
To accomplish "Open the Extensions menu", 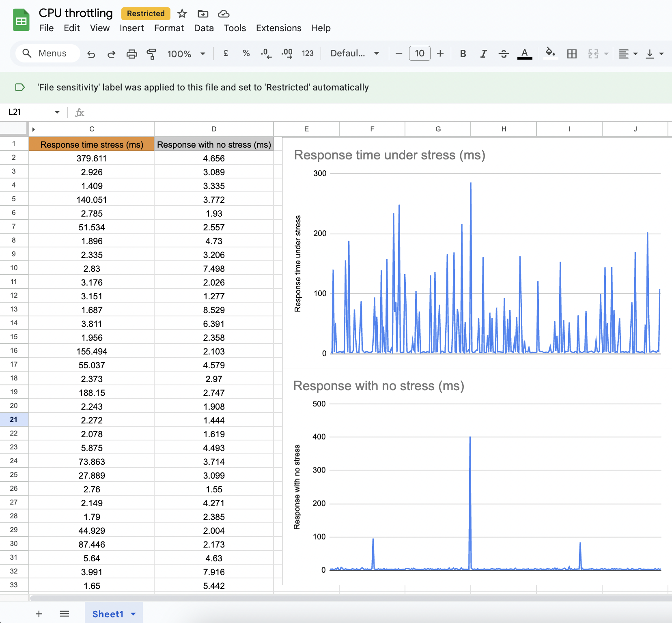I will tap(278, 28).
